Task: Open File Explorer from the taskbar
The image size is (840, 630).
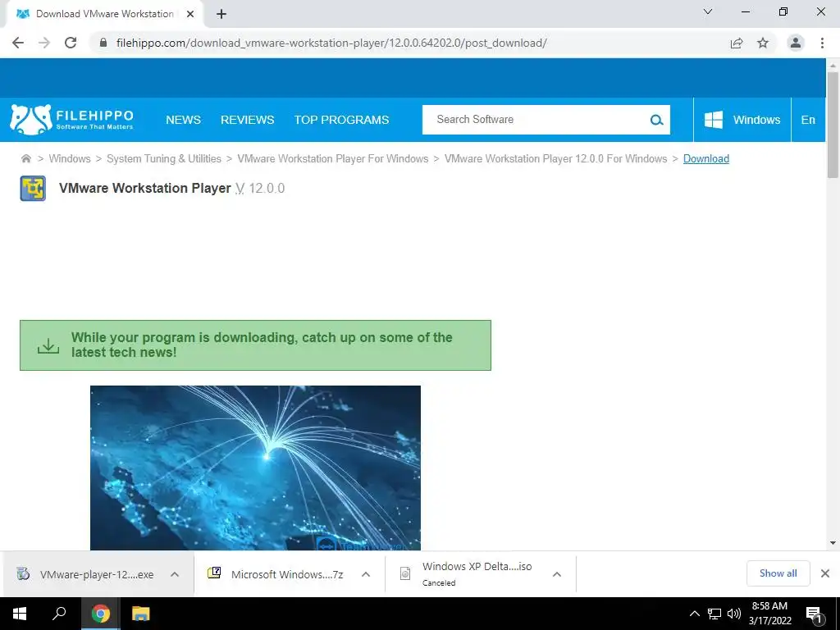Action: [140, 614]
